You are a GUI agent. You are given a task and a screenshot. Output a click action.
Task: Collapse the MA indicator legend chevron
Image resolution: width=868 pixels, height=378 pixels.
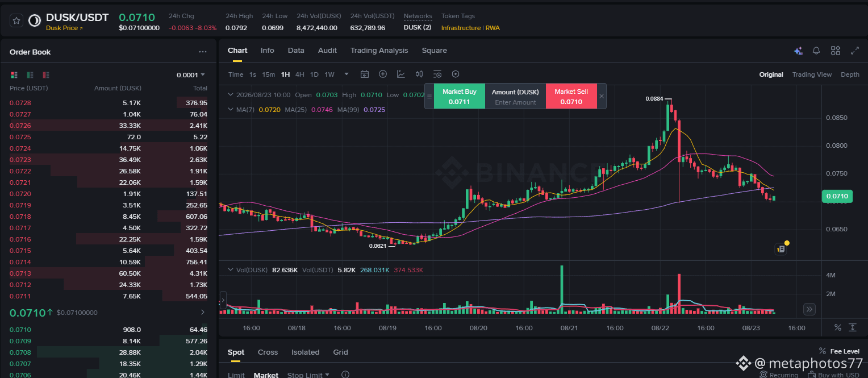(x=231, y=109)
